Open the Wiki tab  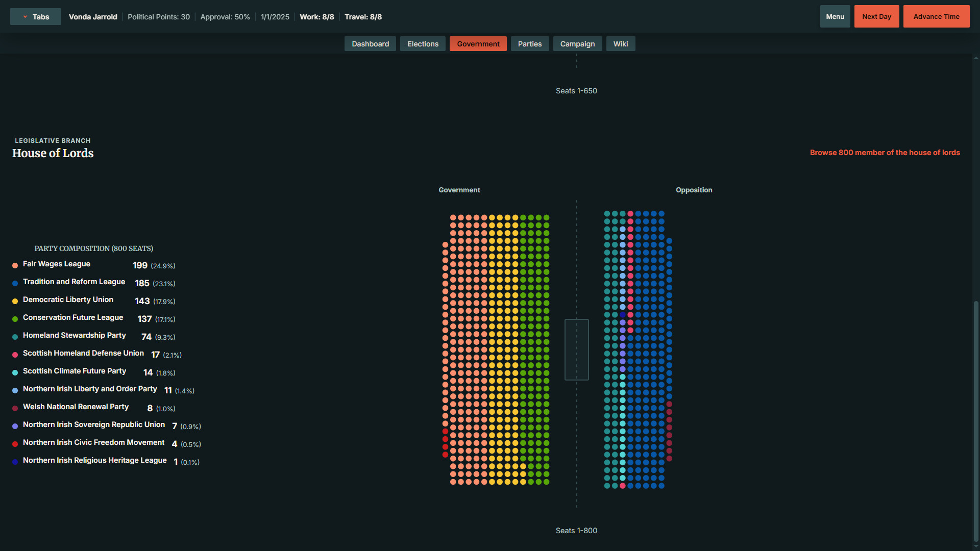coord(621,44)
